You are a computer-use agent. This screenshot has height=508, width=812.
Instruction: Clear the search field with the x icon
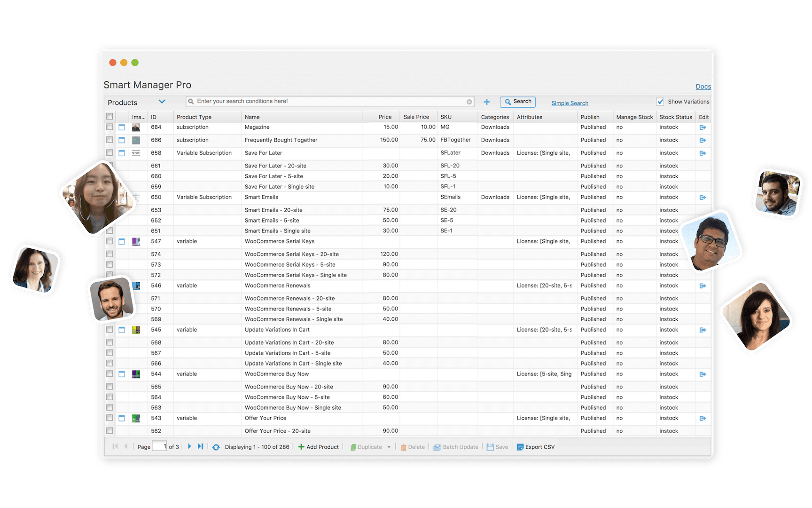[469, 102]
